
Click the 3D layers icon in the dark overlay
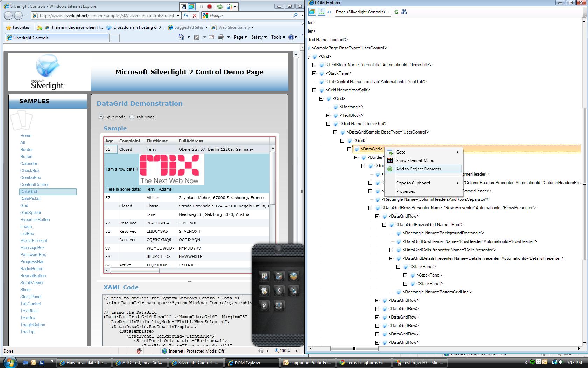pos(294,276)
